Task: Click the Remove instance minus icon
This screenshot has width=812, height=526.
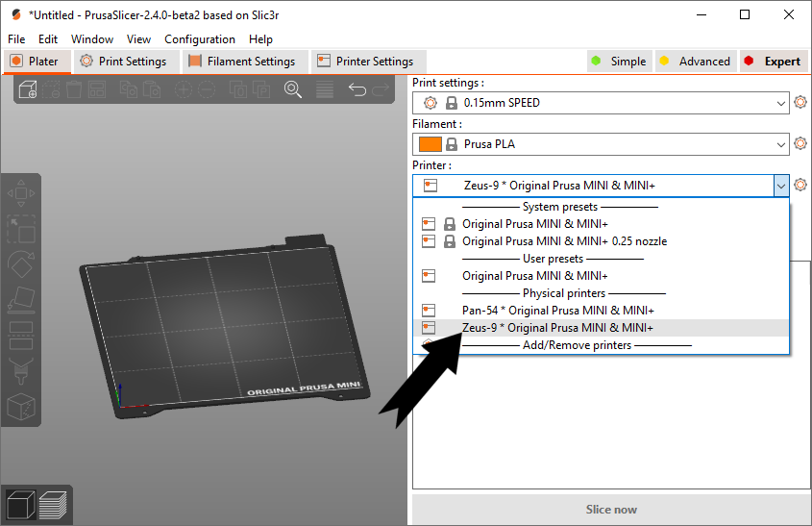Action: point(206,89)
